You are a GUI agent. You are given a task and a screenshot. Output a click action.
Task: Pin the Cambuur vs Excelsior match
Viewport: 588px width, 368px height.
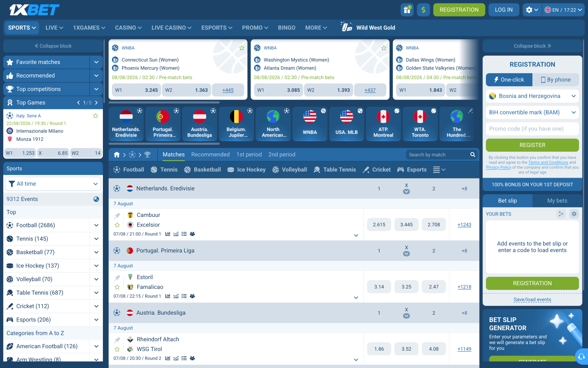pos(117,215)
